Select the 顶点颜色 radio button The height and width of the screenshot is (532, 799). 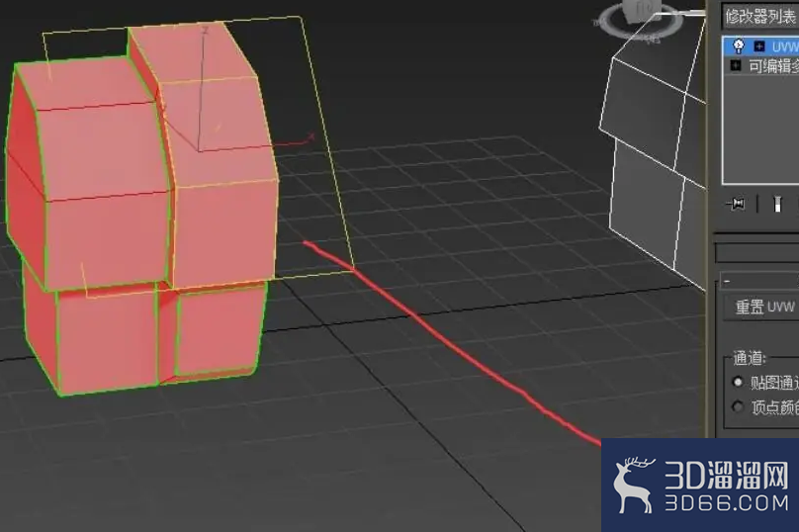[738, 406]
